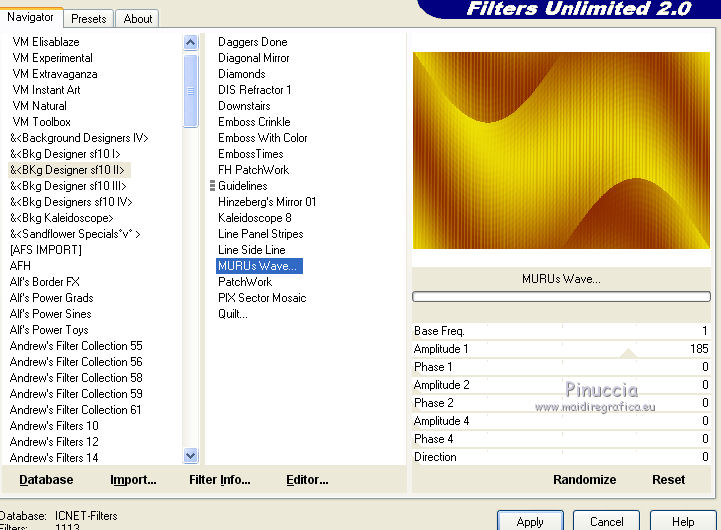Select Alf's Power Sines category
The image size is (721, 530).
point(51,314)
